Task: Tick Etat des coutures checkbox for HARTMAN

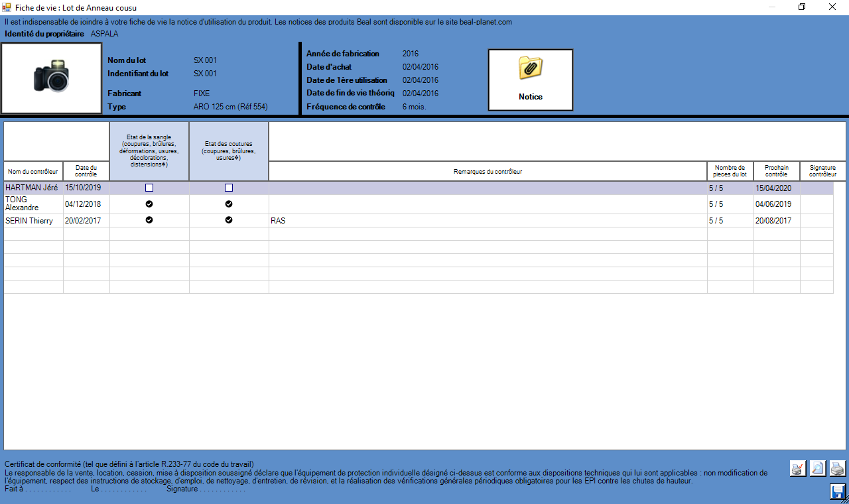Action: (229, 188)
